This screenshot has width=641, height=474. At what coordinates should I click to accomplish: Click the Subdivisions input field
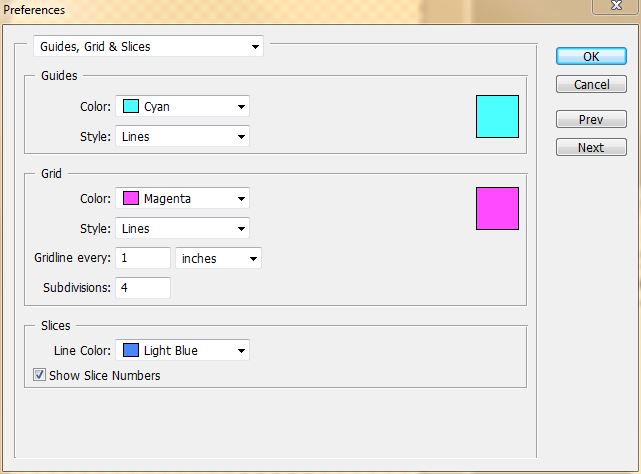click(143, 288)
